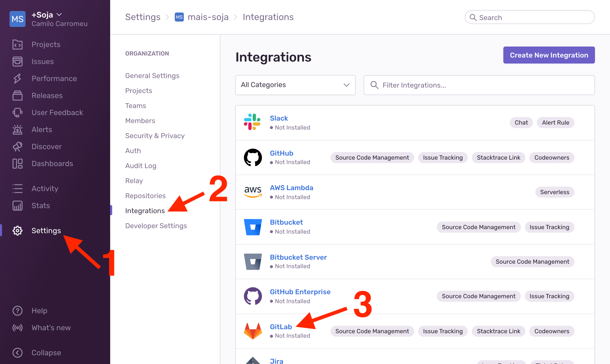This screenshot has height=364, width=610.
Task: Click the GitLab Issue Tracking tag
Action: coord(443,331)
